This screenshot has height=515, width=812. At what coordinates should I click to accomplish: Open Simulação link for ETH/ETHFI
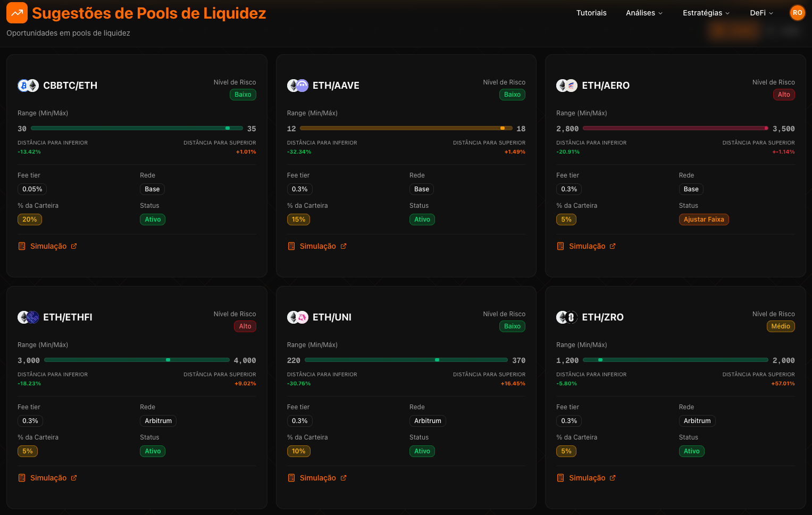47,478
